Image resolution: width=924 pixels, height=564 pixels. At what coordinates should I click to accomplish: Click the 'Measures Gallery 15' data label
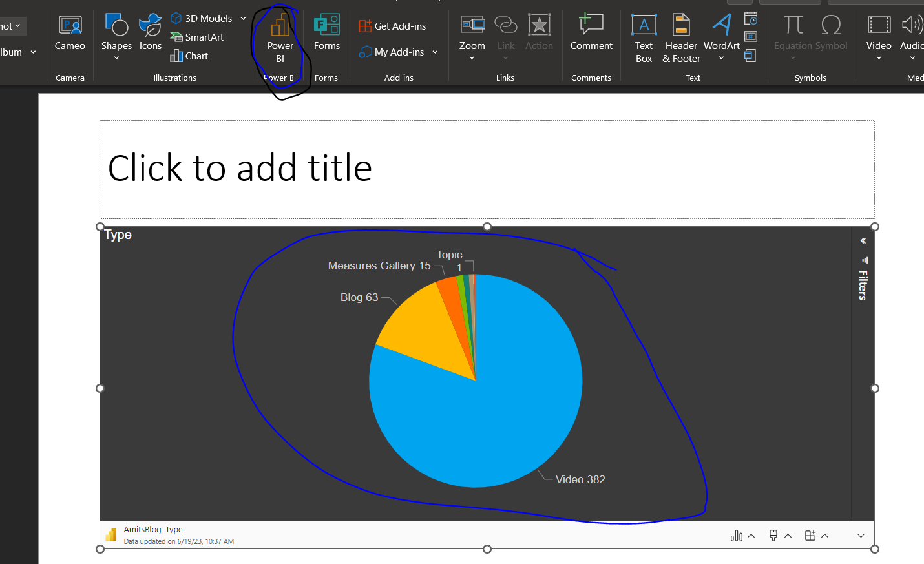379,266
